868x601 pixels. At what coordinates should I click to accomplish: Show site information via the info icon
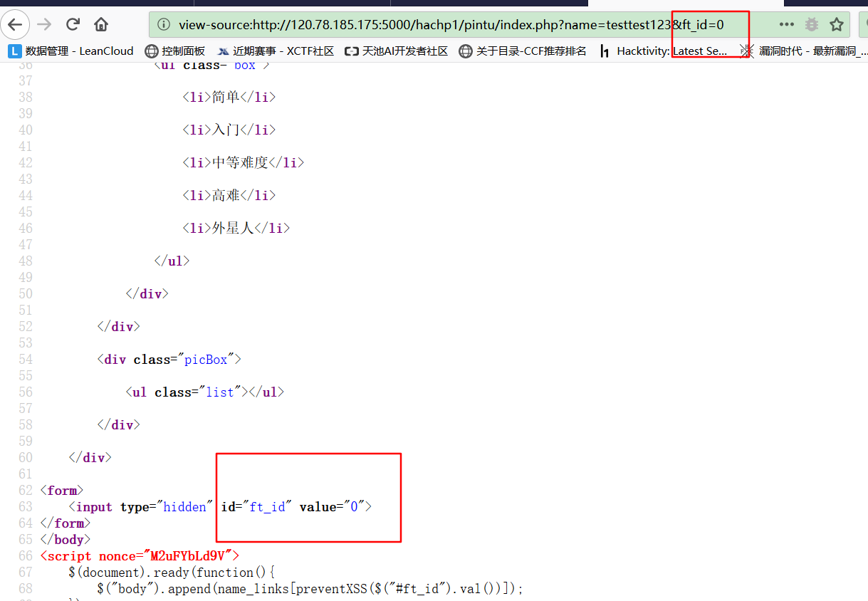tap(164, 25)
